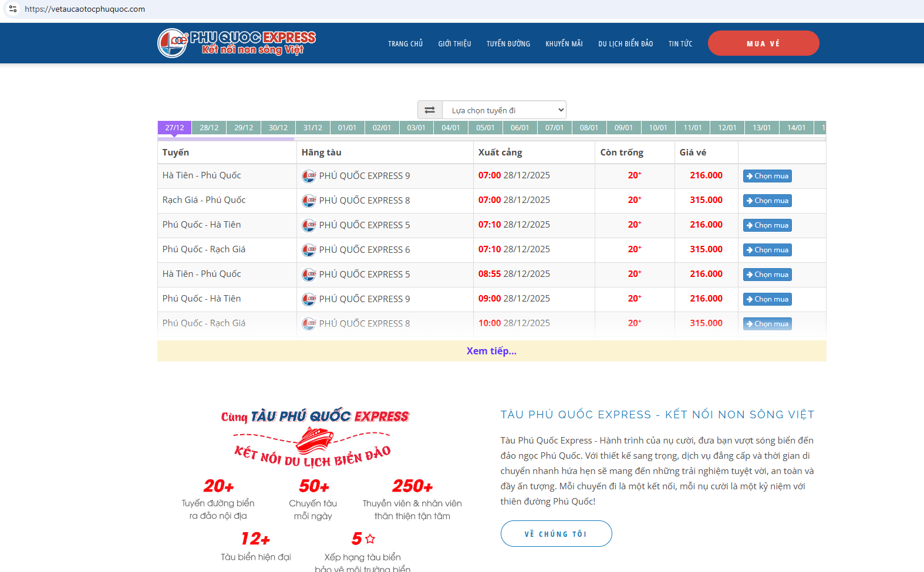The image size is (924, 572).
Task: Click the red ship illustration graphic
Action: [314, 440]
